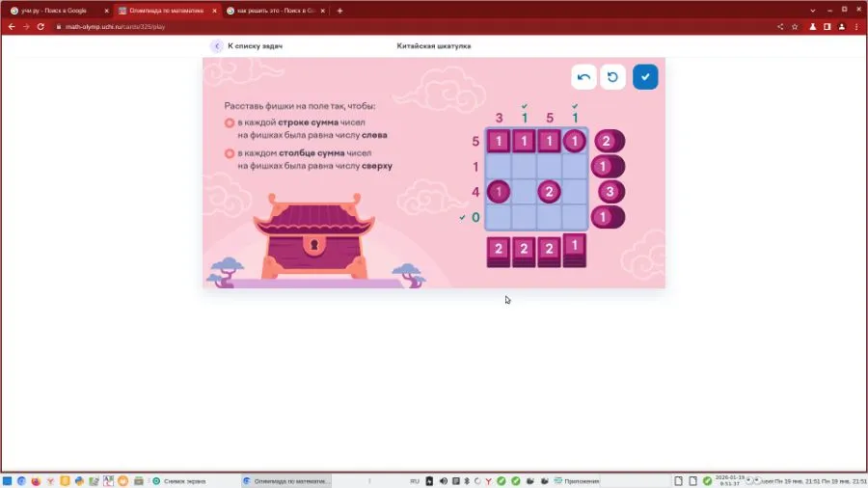Viewport: 868px width, 488px height.
Task: Pick the square 1 tile in the third column of row 5
Action: tap(549, 141)
